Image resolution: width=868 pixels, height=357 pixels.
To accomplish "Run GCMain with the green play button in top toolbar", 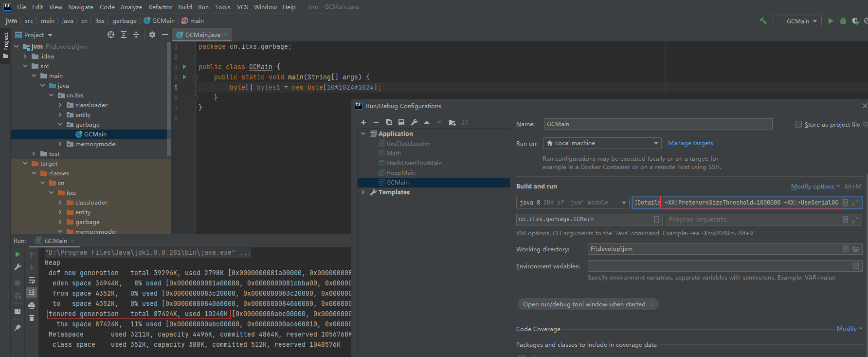I will point(831,21).
